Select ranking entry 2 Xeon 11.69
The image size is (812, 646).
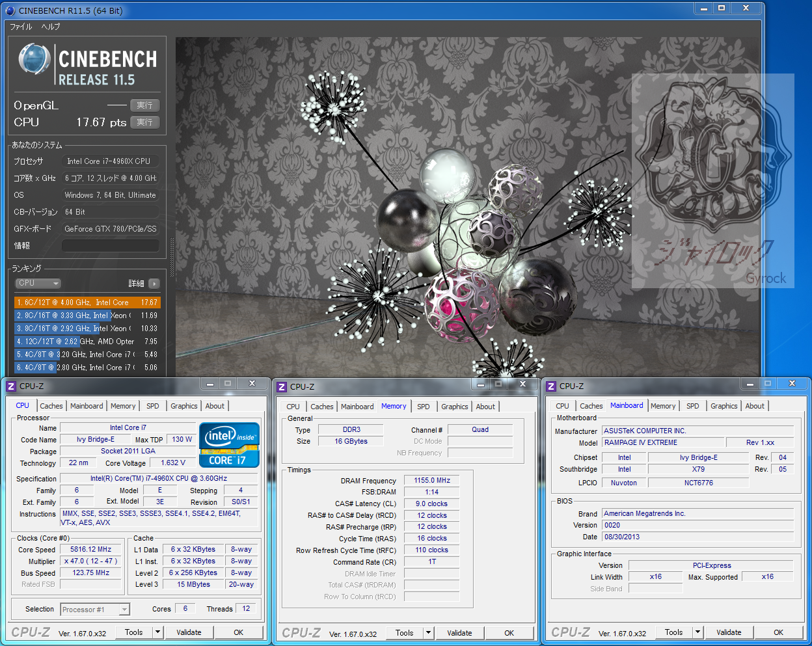[87, 316]
